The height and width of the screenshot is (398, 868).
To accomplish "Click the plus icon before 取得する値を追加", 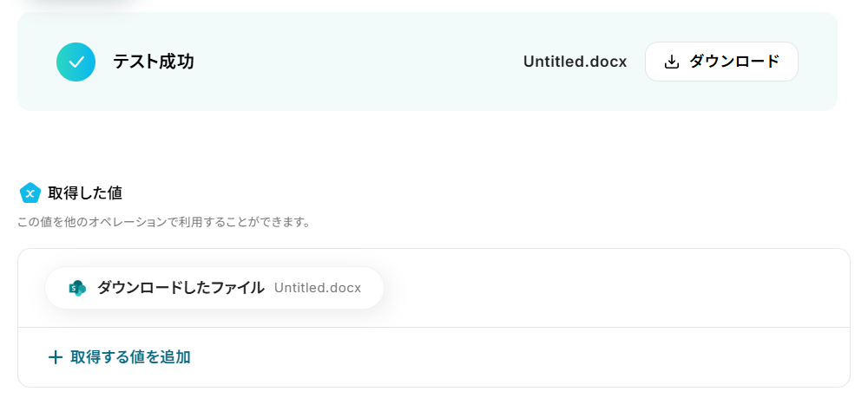I will [x=56, y=357].
